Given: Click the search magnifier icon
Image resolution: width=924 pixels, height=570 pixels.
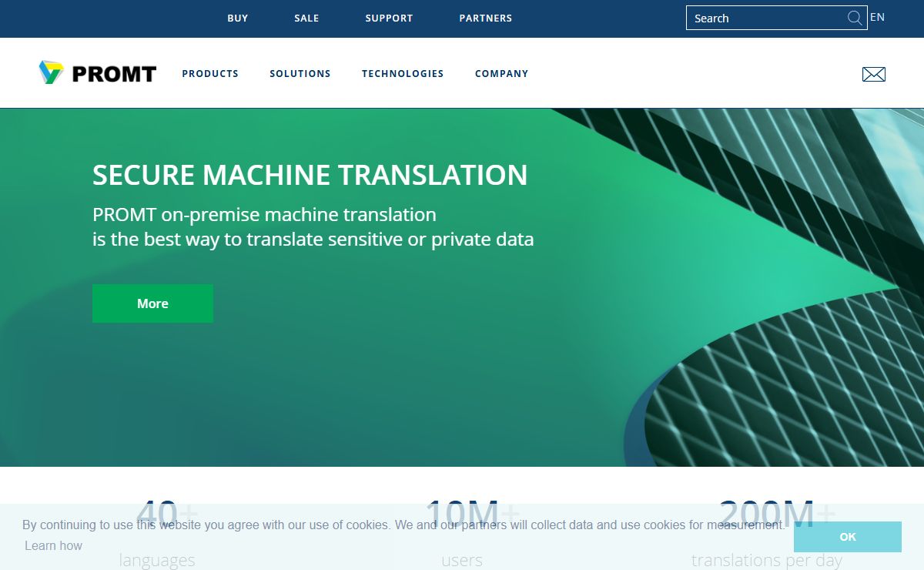Looking at the screenshot, I should pos(855,18).
